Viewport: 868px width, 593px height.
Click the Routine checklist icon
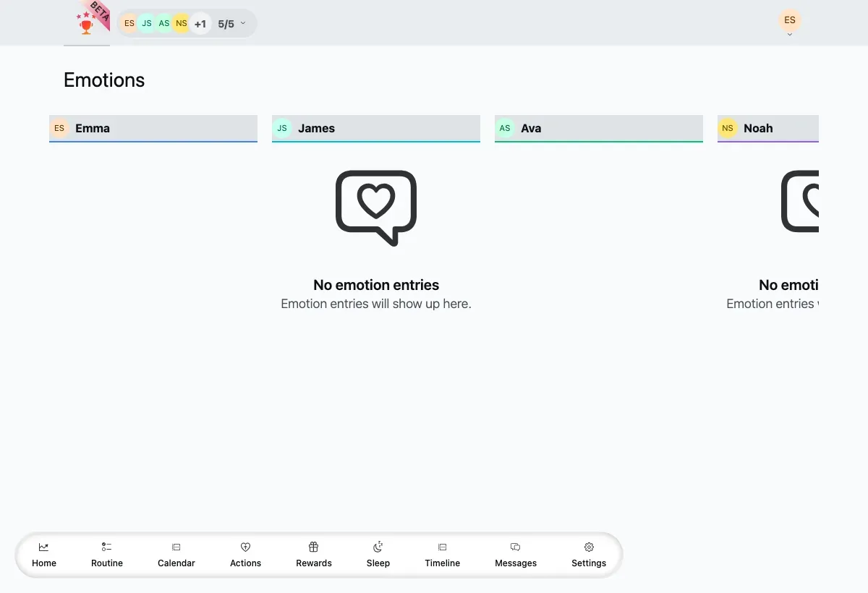click(107, 547)
